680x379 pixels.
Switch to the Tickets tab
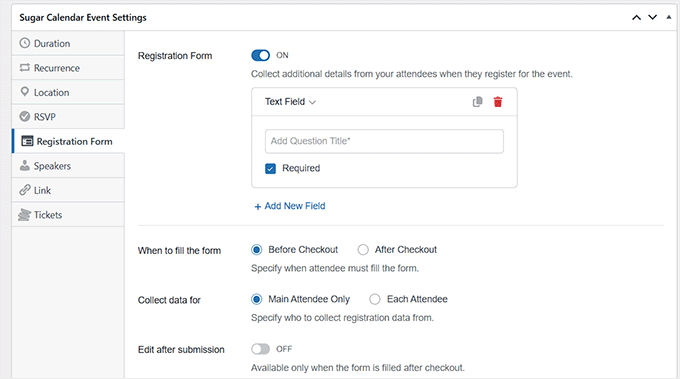pos(68,214)
